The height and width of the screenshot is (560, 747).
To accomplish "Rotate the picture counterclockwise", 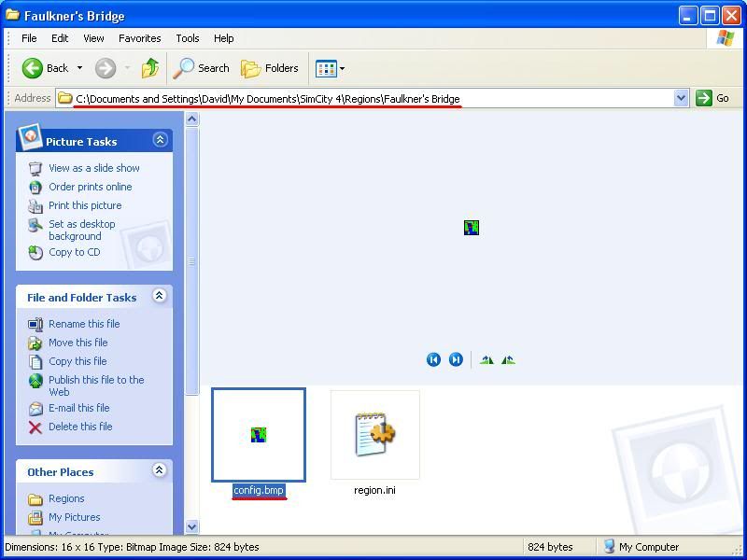I will point(508,360).
